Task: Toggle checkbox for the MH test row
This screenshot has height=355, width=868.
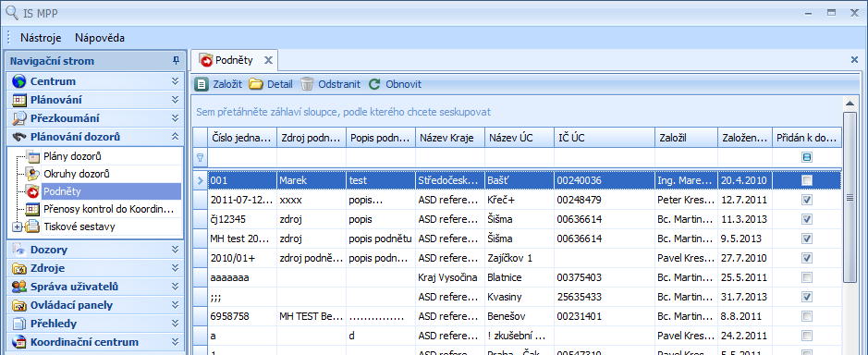Action: point(807,239)
